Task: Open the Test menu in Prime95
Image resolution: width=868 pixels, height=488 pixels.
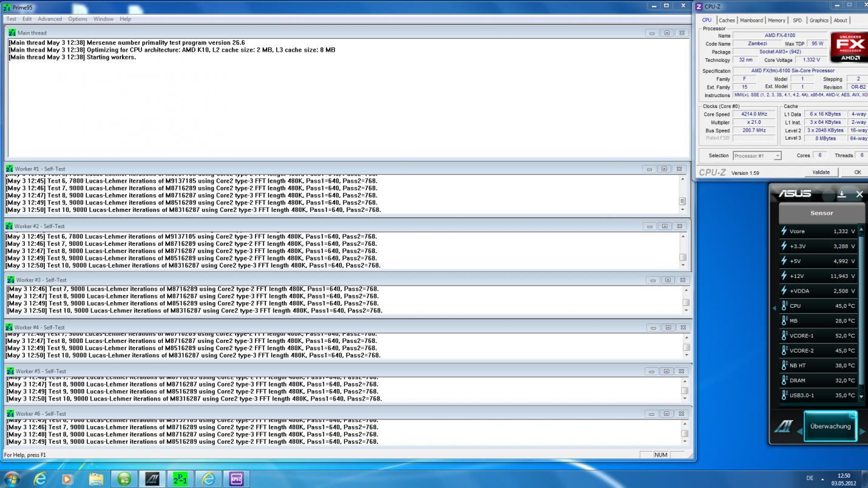Action: click(12, 19)
